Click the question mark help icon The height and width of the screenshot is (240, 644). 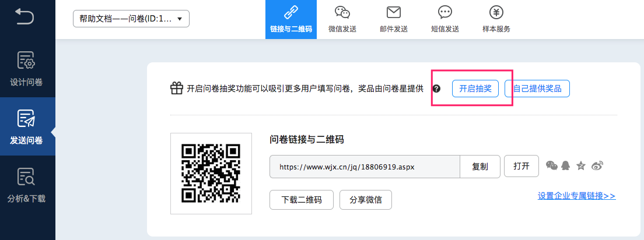click(x=436, y=89)
